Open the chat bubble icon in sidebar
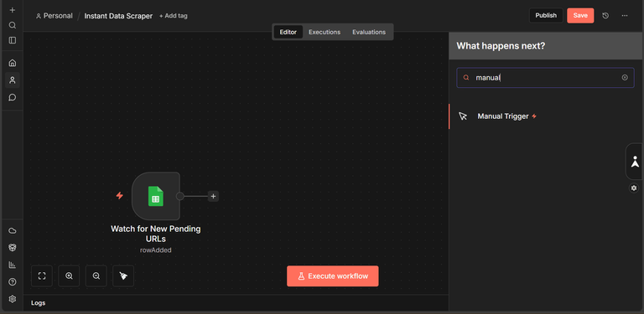The image size is (644, 314). (13, 97)
